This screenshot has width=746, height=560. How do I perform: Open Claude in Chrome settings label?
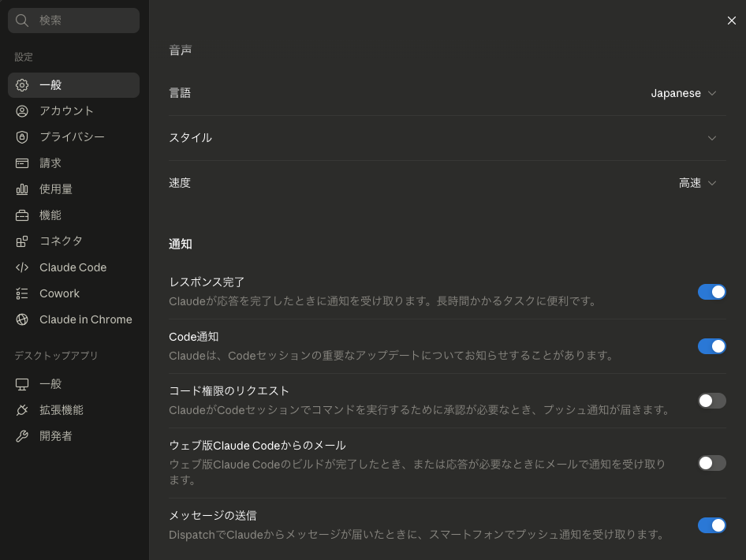(86, 319)
